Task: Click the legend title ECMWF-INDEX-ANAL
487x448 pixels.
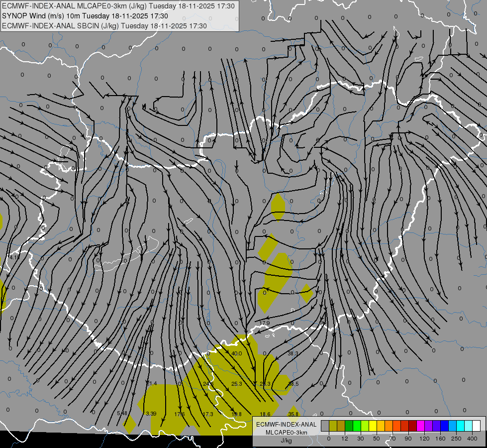Action: click(x=287, y=425)
